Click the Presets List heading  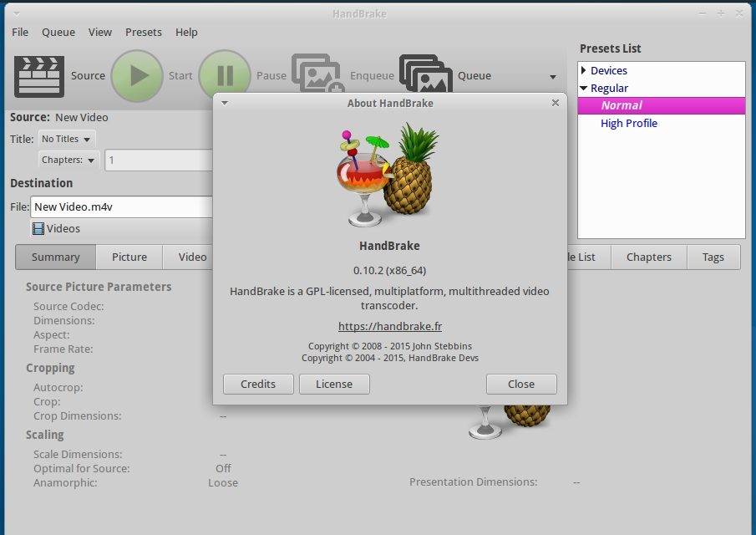[x=611, y=48]
